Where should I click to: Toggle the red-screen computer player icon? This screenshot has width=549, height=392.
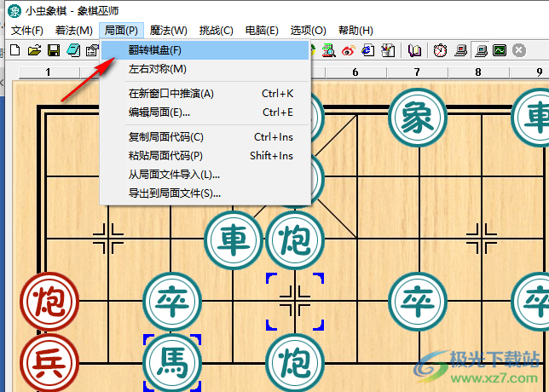click(x=460, y=50)
